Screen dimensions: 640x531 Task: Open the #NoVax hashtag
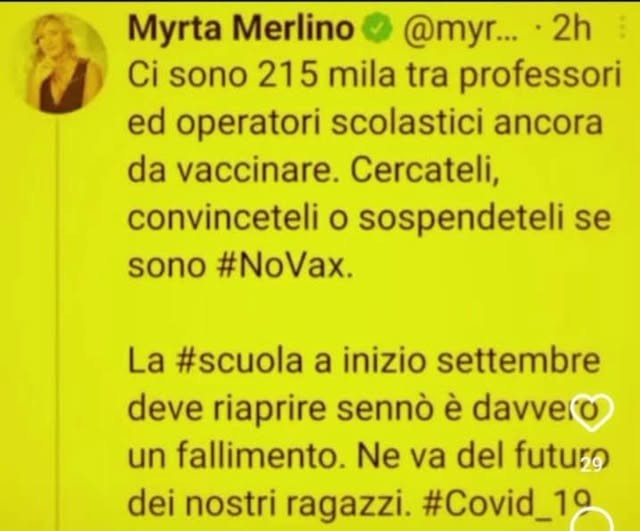[282, 265]
